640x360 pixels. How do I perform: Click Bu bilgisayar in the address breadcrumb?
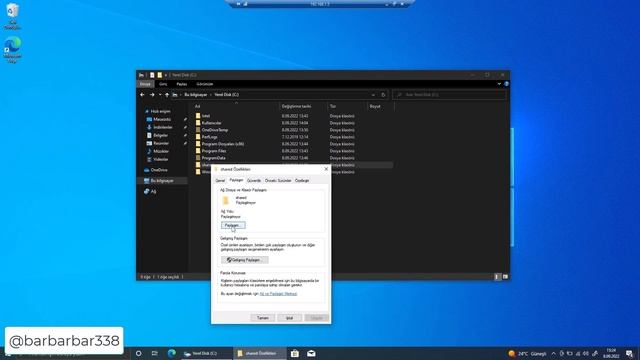tap(196, 95)
